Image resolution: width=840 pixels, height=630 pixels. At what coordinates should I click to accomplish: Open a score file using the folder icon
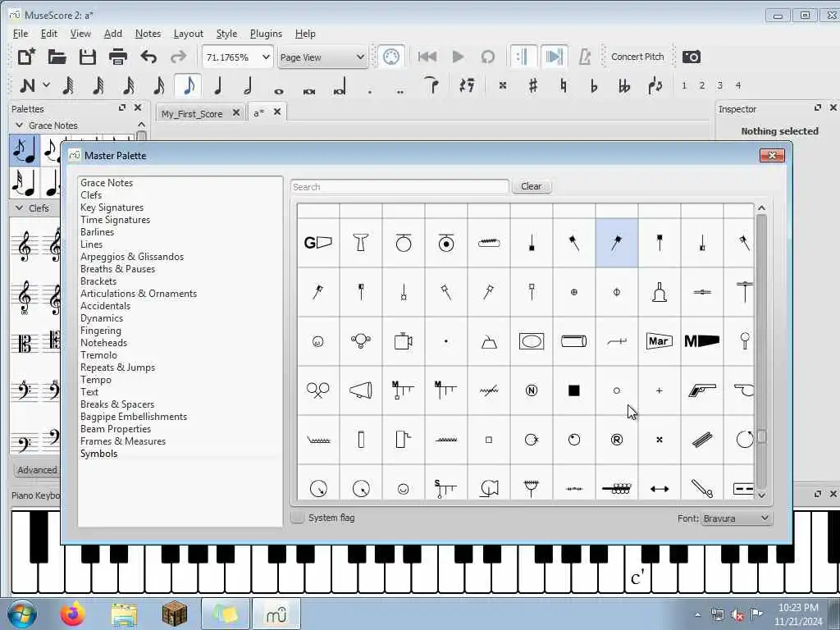click(57, 57)
